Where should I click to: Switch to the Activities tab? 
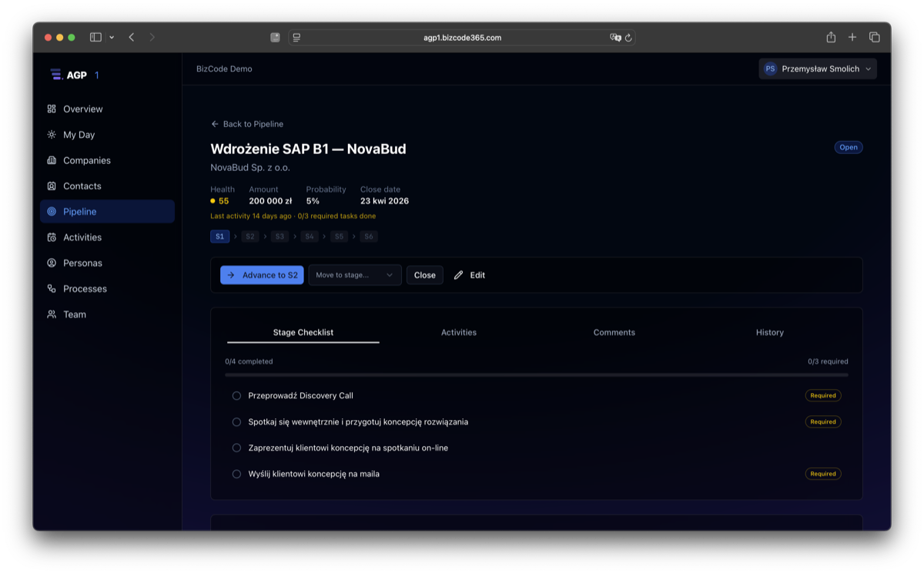click(459, 333)
